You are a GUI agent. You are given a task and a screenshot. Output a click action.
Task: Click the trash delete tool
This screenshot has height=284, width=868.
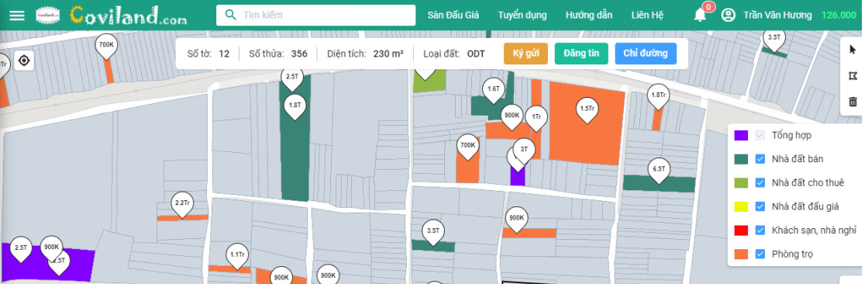coord(852,102)
